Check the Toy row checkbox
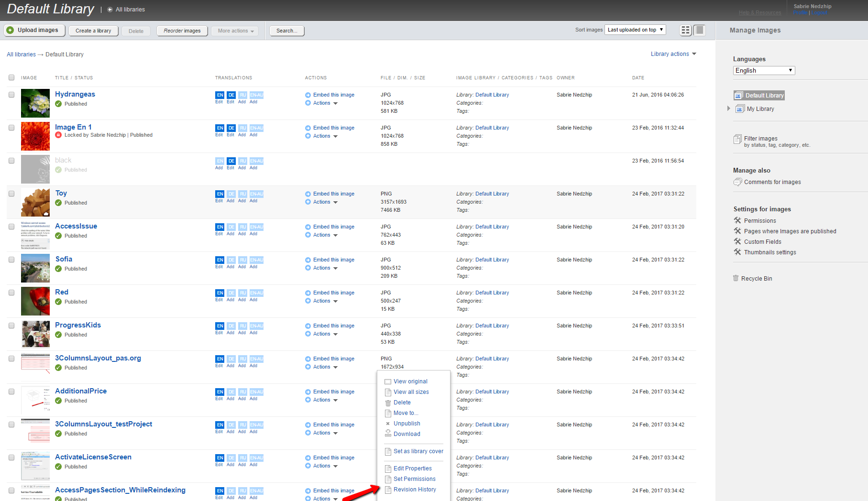Image resolution: width=868 pixels, height=501 pixels. pos(11,194)
